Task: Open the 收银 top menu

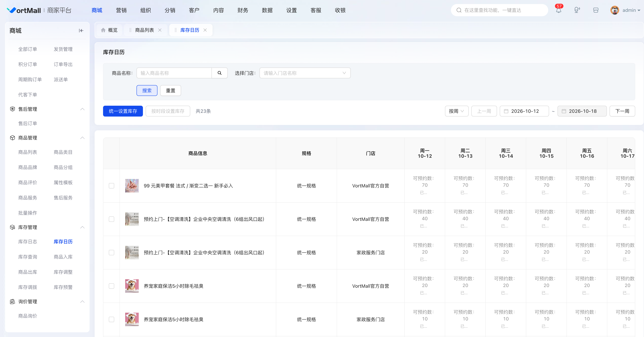Action: (340, 10)
